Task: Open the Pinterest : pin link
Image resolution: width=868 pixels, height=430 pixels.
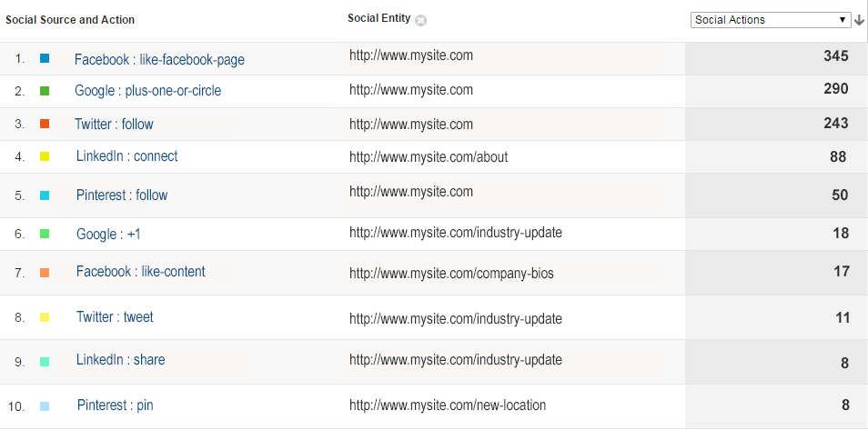Action: click(116, 405)
